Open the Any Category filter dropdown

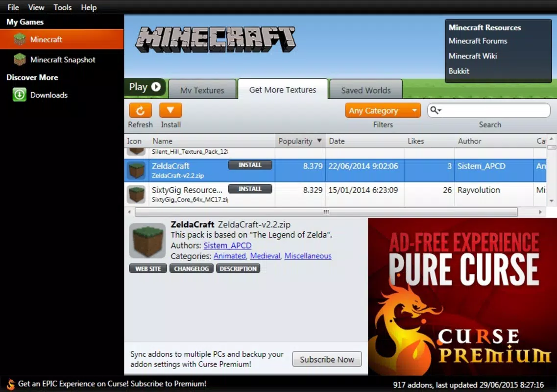click(383, 111)
